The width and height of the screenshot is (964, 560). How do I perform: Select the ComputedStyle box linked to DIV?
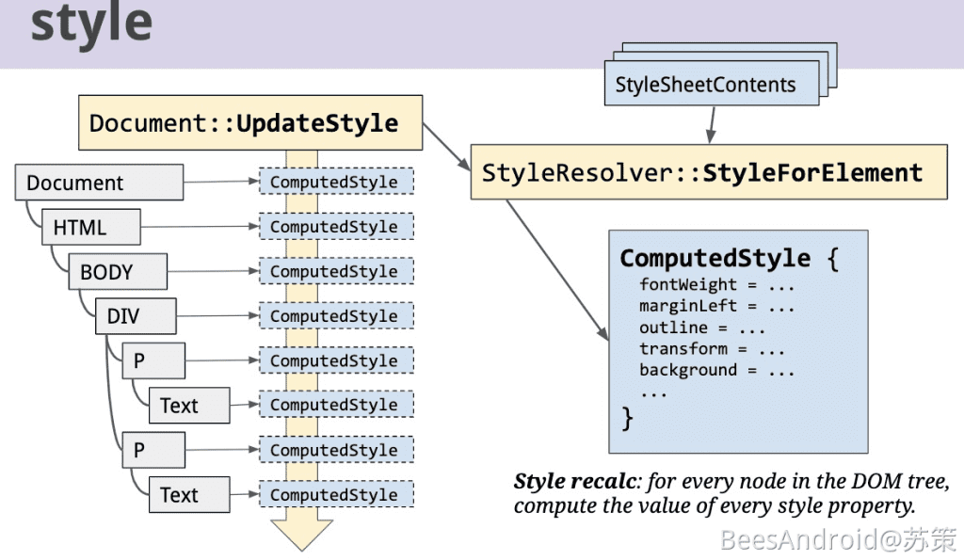[335, 316]
